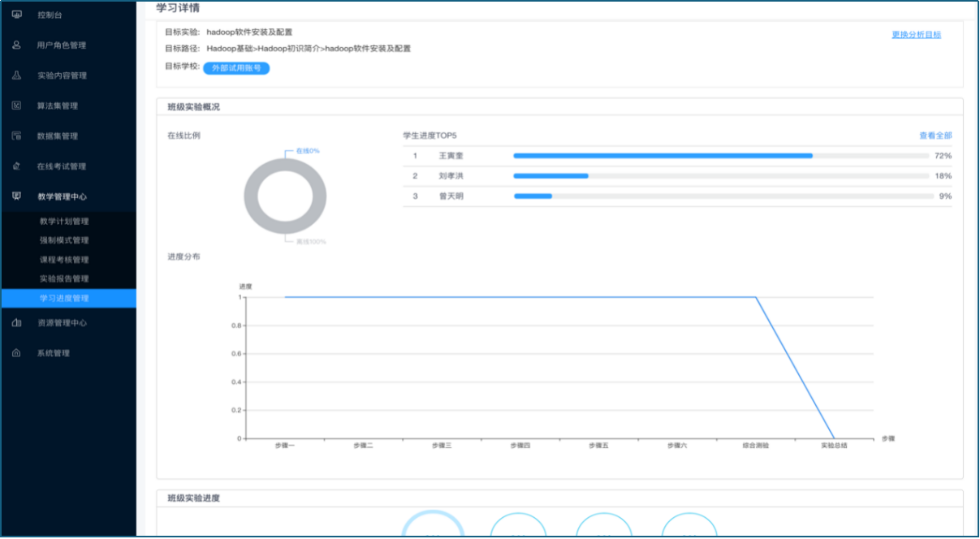
Task: Click the 控制台 dashboard icon
Action: (16, 15)
